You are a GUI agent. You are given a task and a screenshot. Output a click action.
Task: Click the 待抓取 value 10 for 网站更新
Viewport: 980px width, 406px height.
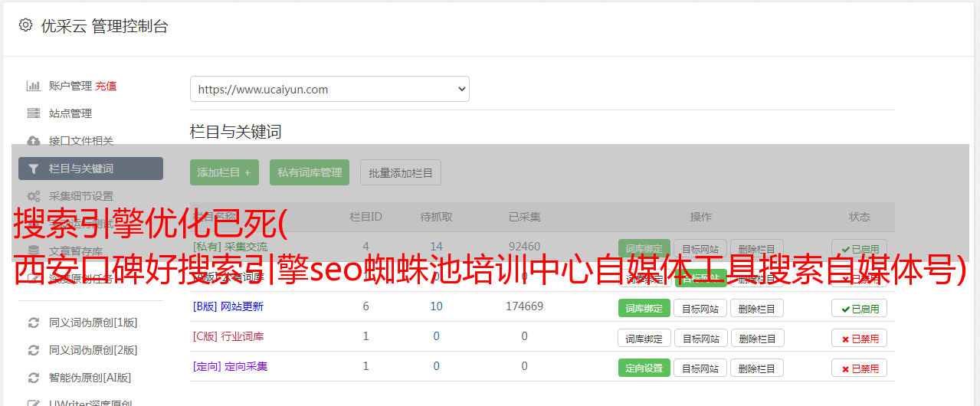click(436, 306)
